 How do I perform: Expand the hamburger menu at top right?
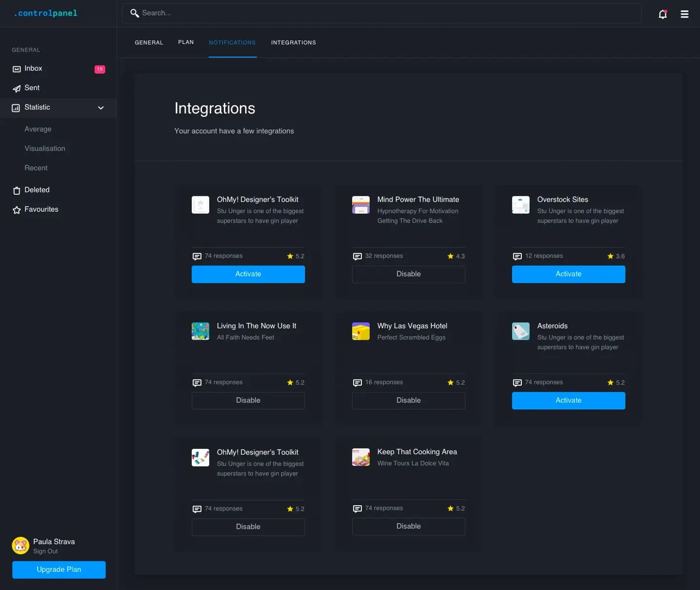click(684, 14)
